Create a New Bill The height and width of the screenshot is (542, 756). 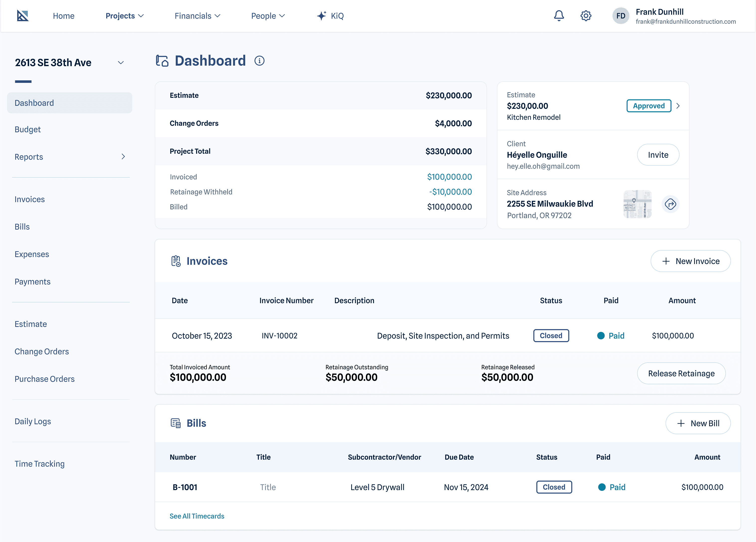698,423
